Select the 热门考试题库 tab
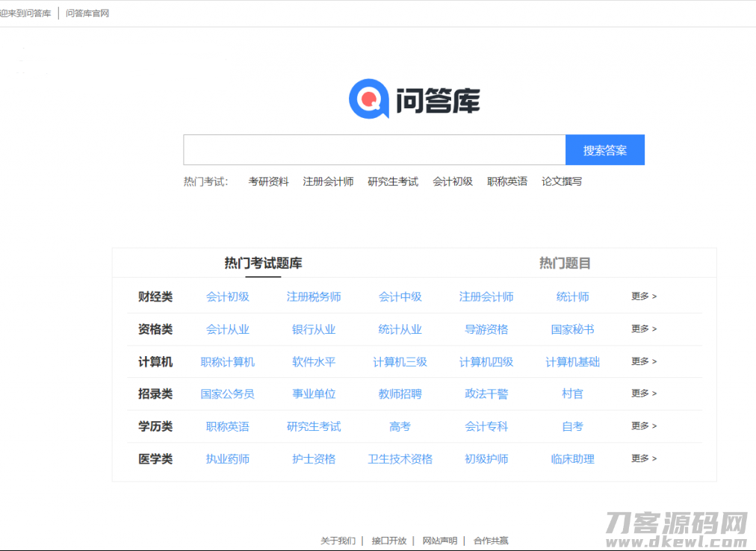The height and width of the screenshot is (551, 756). tap(263, 263)
